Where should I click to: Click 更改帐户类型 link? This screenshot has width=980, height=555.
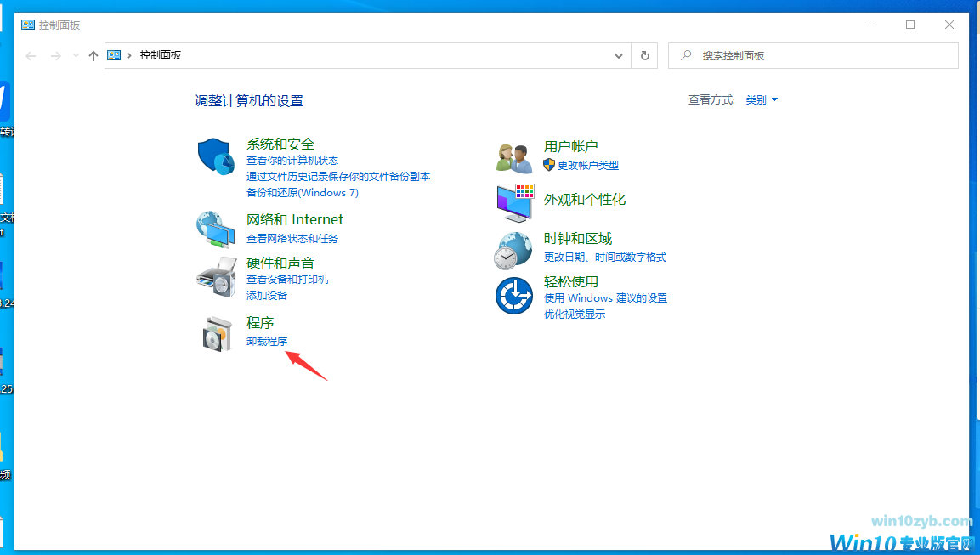[588, 166]
